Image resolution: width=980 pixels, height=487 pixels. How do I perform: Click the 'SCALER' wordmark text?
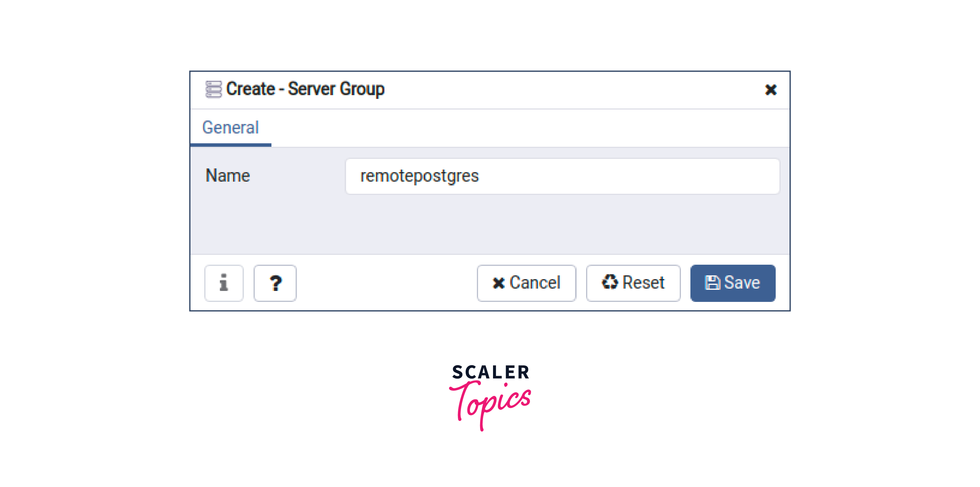[491, 372]
